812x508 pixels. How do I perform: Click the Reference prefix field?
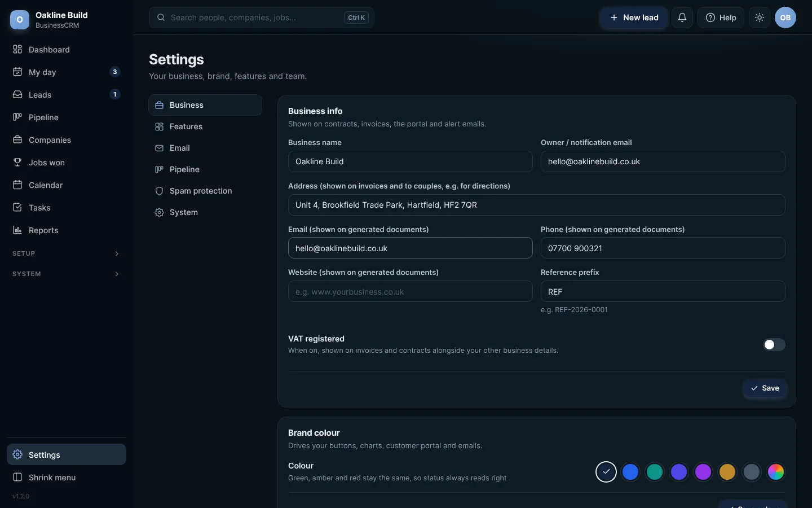663,291
